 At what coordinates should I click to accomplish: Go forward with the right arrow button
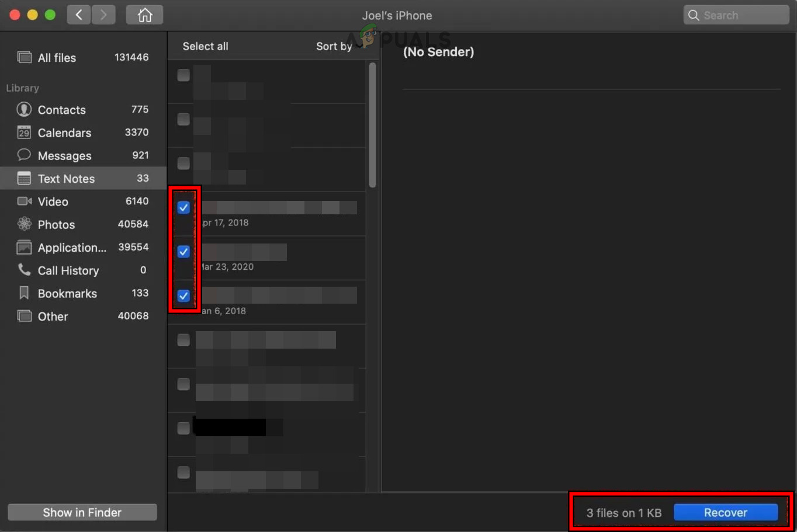click(103, 15)
